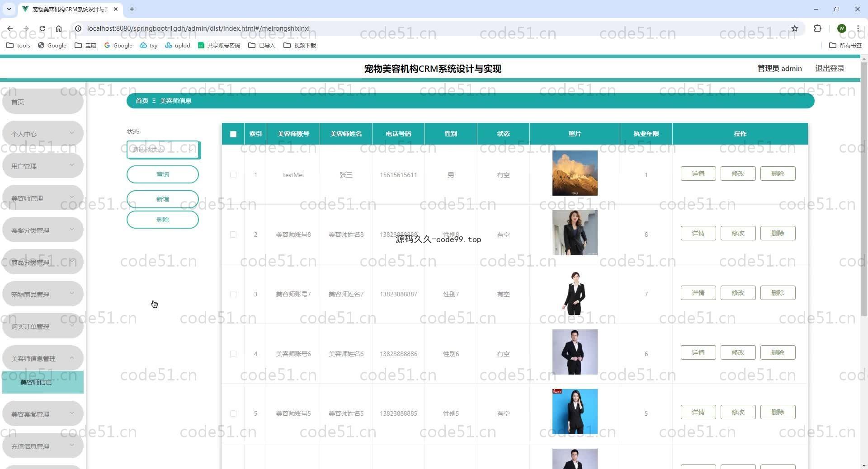
Task: Expand the 宠物商品管理 sidebar menu
Action: tap(43, 294)
